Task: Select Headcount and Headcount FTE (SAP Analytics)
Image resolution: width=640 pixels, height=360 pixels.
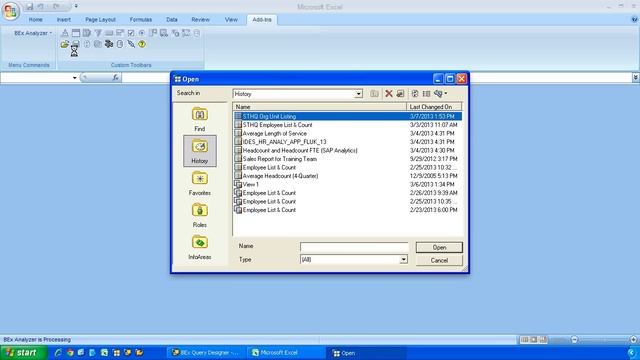Action: pyautogui.click(x=348, y=150)
